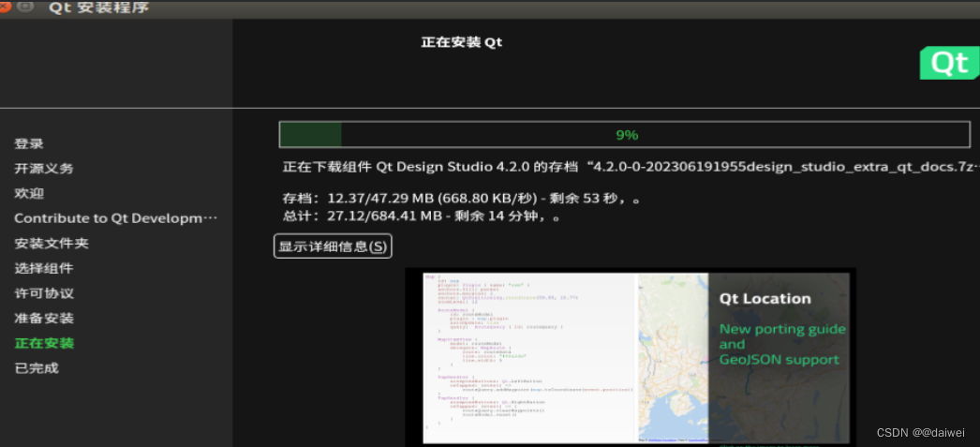Click the 正在安装 Qt page heading
The width and height of the screenshot is (980, 447).
coord(461,42)
